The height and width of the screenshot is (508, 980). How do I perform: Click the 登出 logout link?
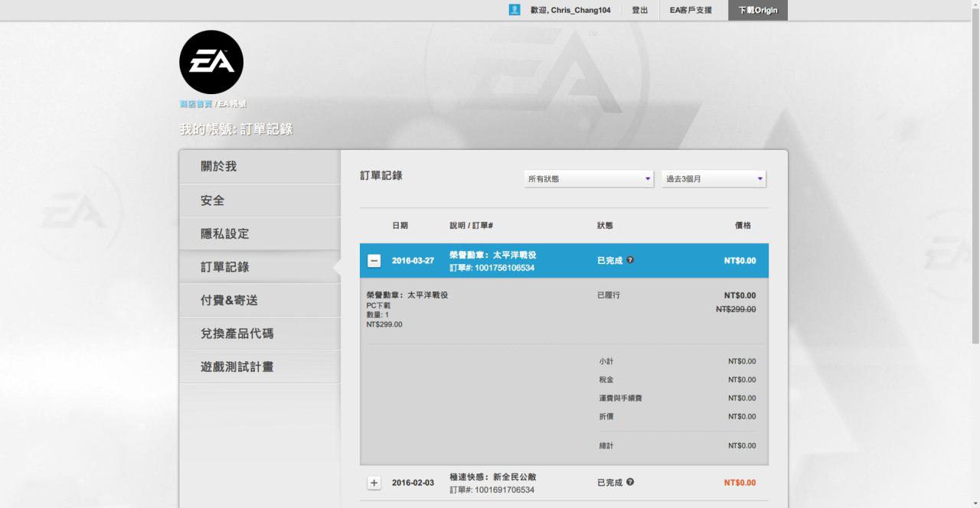639,10
